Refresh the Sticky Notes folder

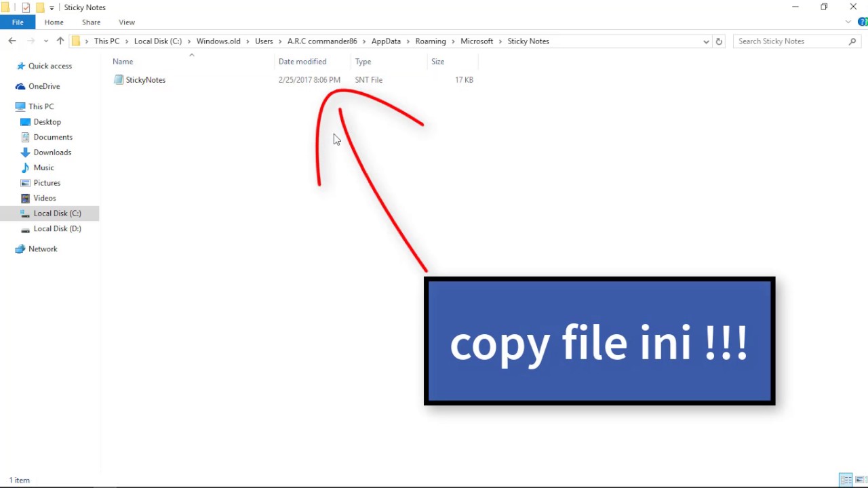tap(719, 41)
